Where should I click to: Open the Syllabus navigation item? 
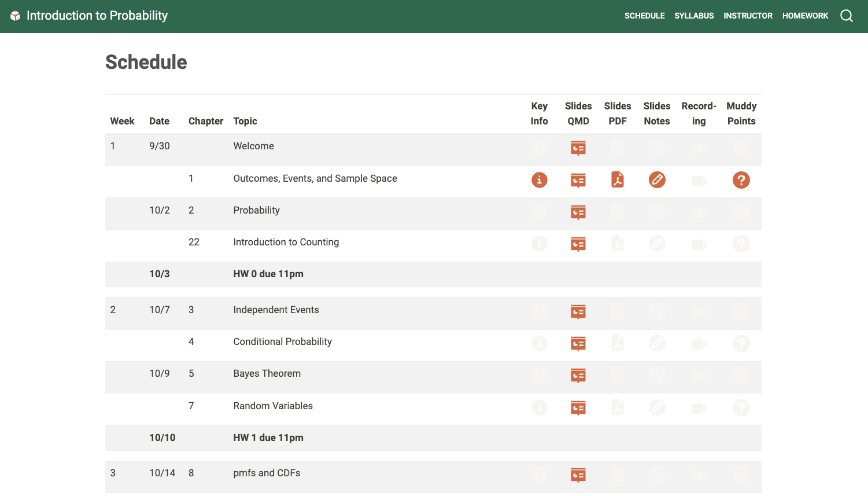(x=694, y=16)
